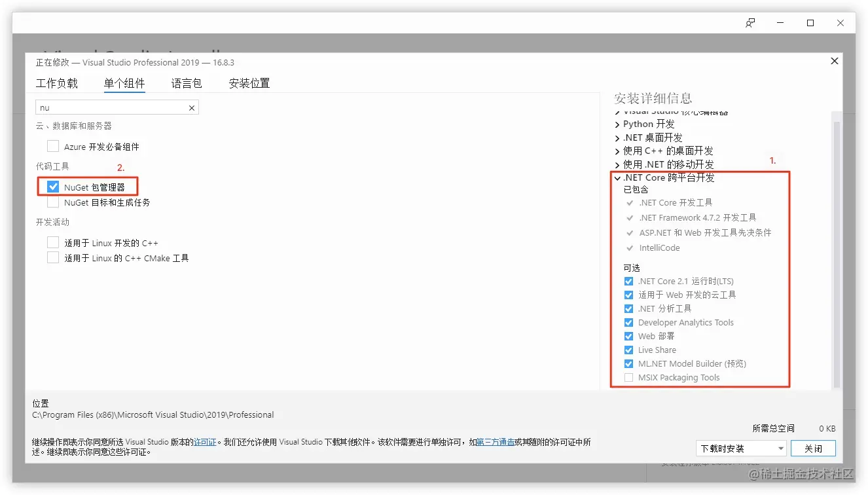The image size is (868, 495).
Task: Uncheck the .NET 分析工具 option
Action: 629,309
